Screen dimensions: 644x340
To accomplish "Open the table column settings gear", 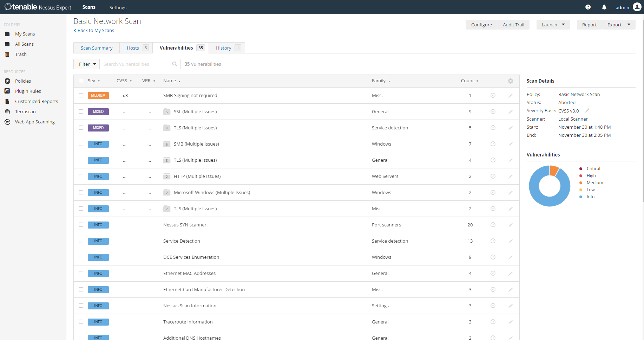I will 510,81.
